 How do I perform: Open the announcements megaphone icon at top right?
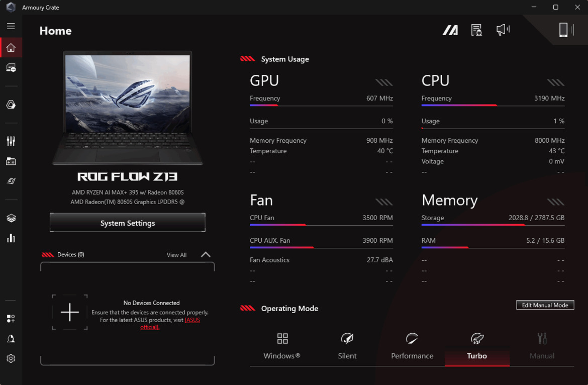coord(503,30)
